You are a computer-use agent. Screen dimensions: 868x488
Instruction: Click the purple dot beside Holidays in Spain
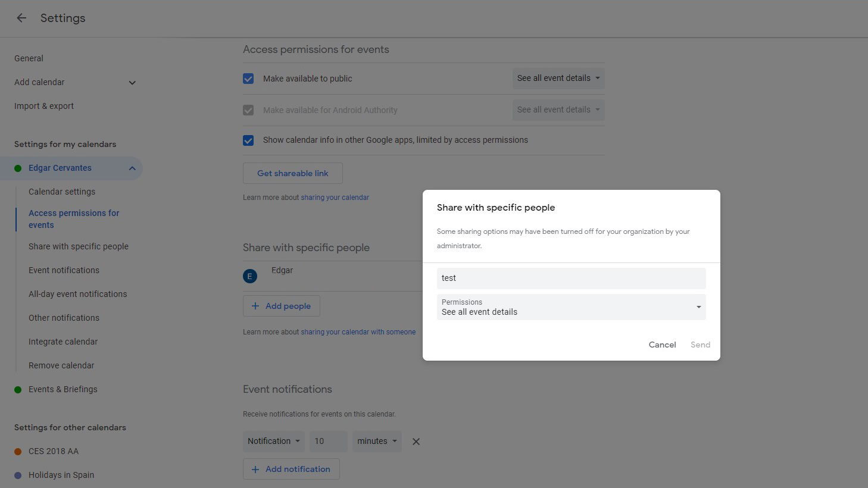coord(17,475)
